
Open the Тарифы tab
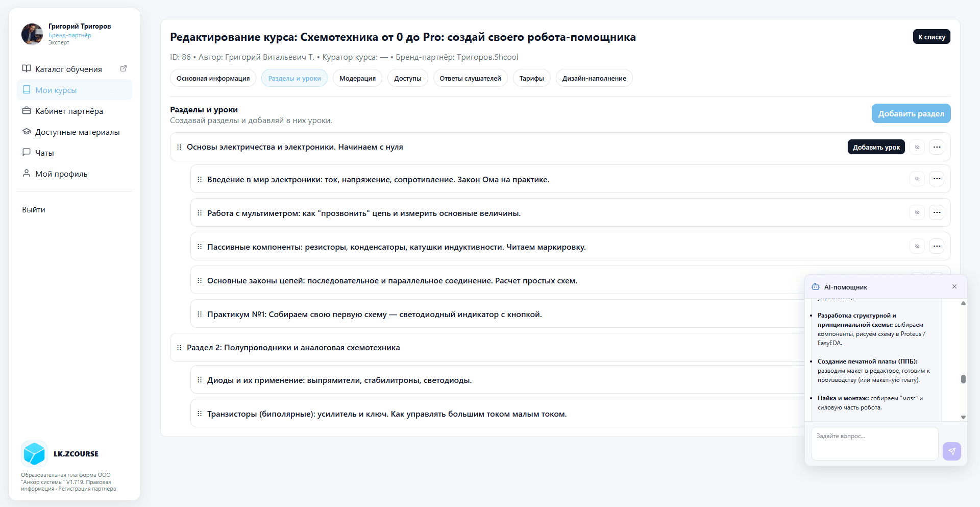531,78
